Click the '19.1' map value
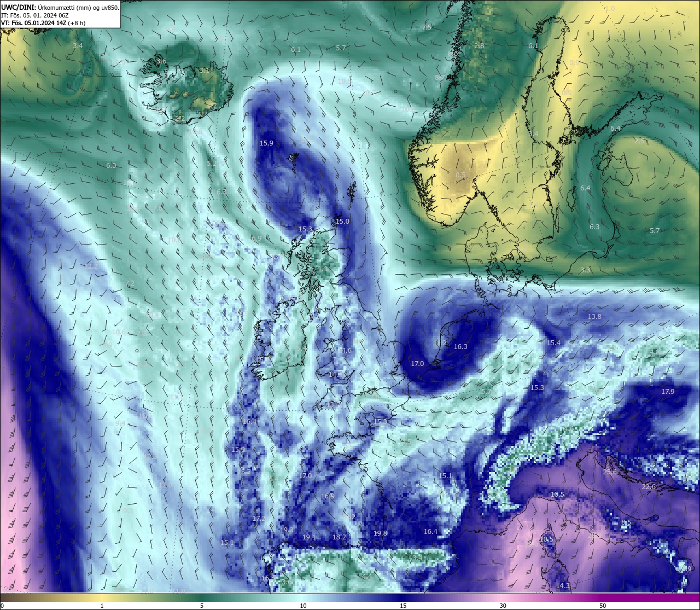This screenshot has height=610, width=700. coord(308,537)
